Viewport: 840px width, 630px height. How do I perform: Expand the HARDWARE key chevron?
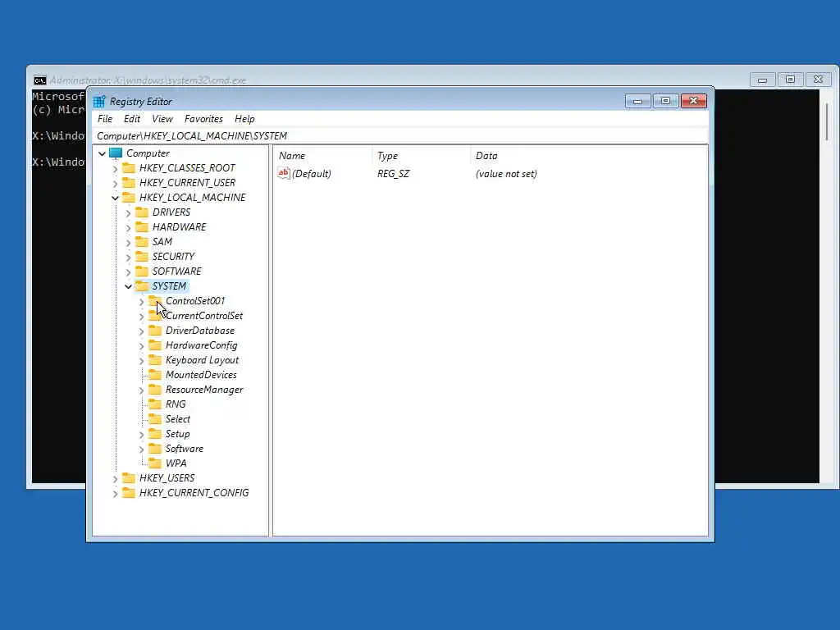tap(128, 228)
